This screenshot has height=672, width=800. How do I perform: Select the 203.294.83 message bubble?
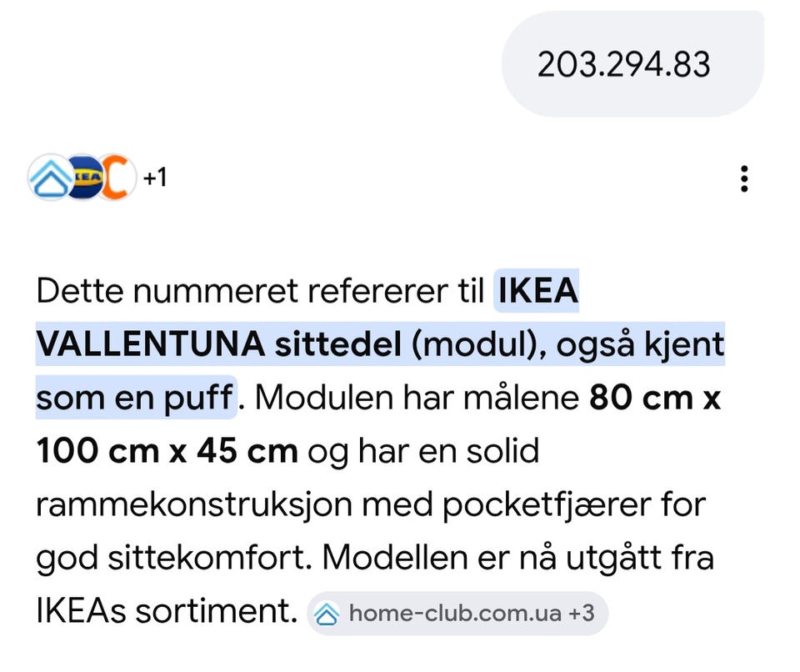632,64
